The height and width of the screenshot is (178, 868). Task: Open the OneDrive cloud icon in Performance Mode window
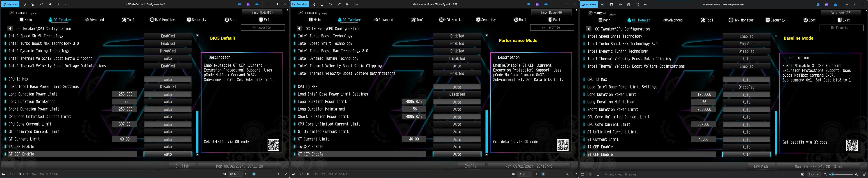546,4
